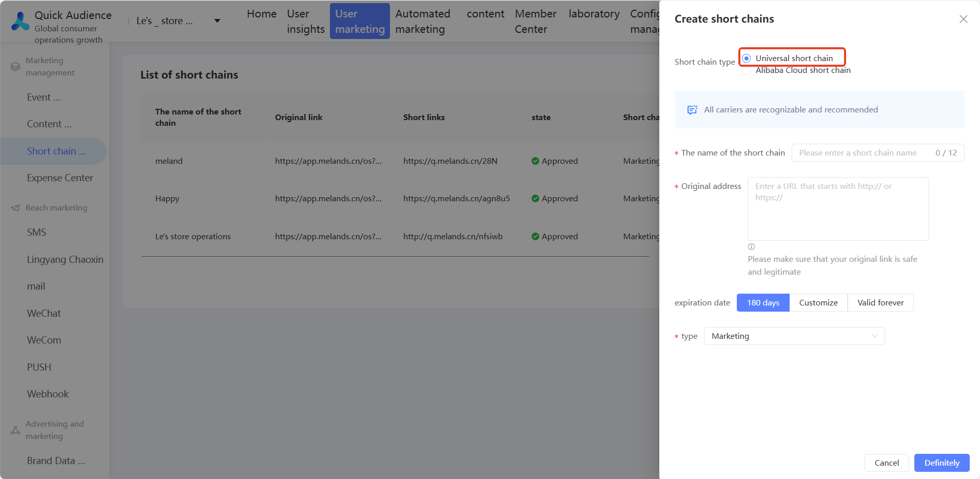Open the User insights top menu

point(305,22)
